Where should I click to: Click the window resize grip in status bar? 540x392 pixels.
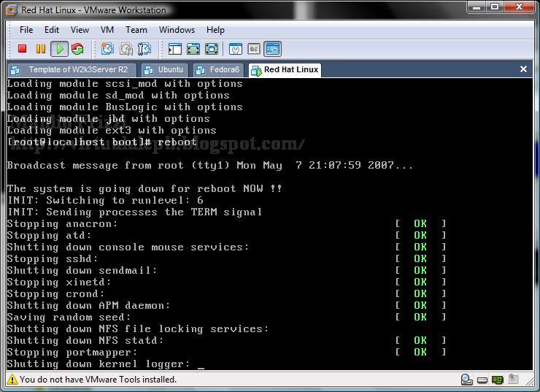point(528,380)
